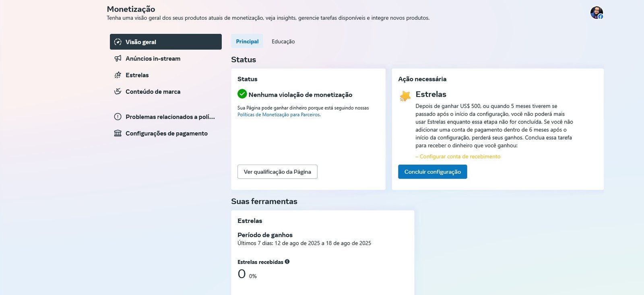Click the Conteúdo de marca handshake icon

click(118, 91)
